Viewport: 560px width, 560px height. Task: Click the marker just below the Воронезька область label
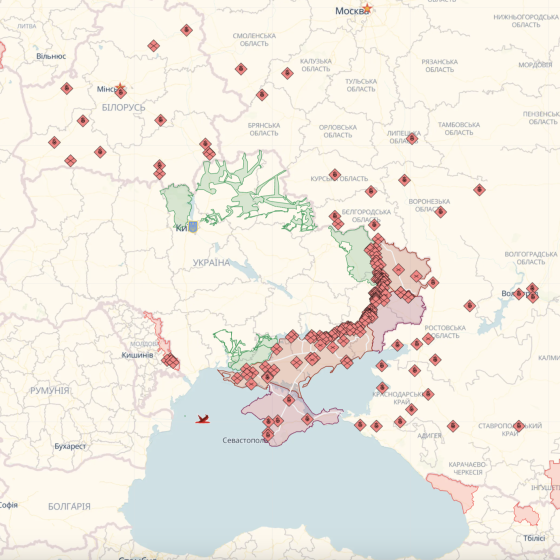click(x=440, y=212)
